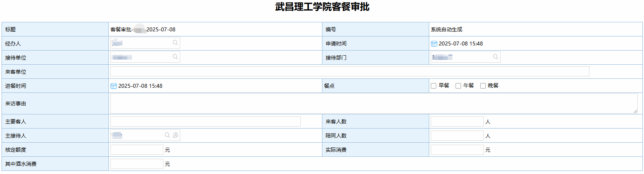Screen dimensions: 644x174
Task: Enable the 晚餐 checkbox
Action: pyautogui.click(x=483, y=86)
